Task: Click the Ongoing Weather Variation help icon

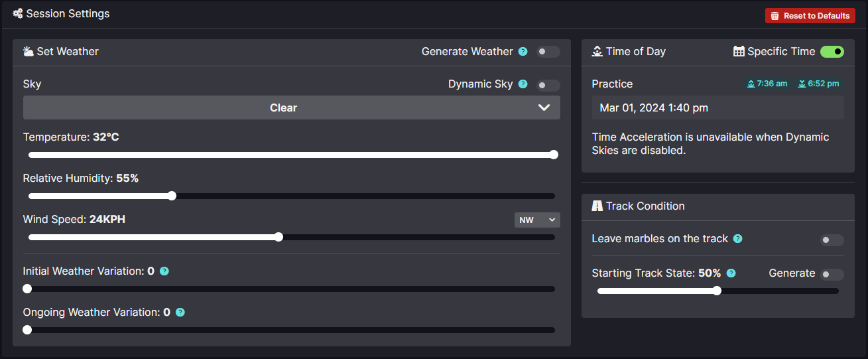Action: [180, 313]
